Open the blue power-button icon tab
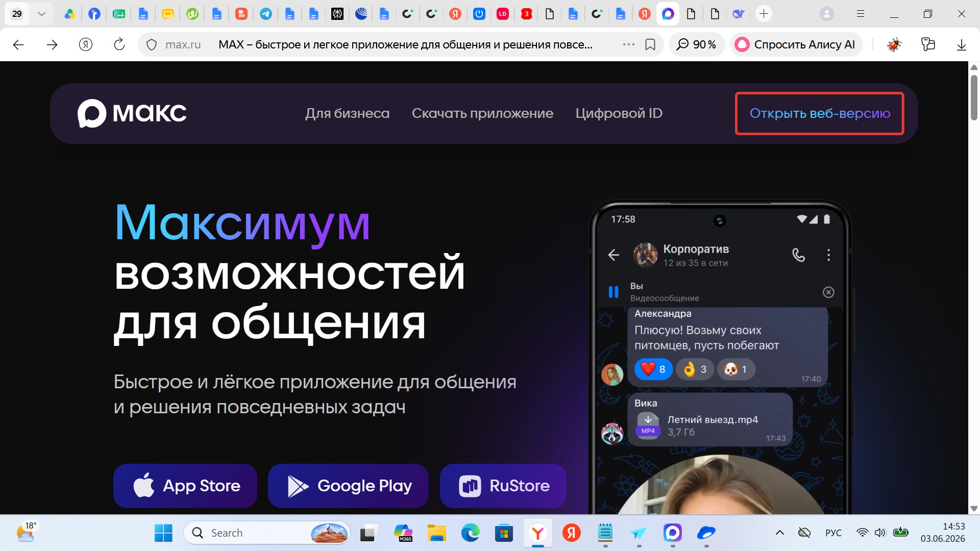This screenshot has height=551, width=980. pyautogui.click(x=479, y=14)
